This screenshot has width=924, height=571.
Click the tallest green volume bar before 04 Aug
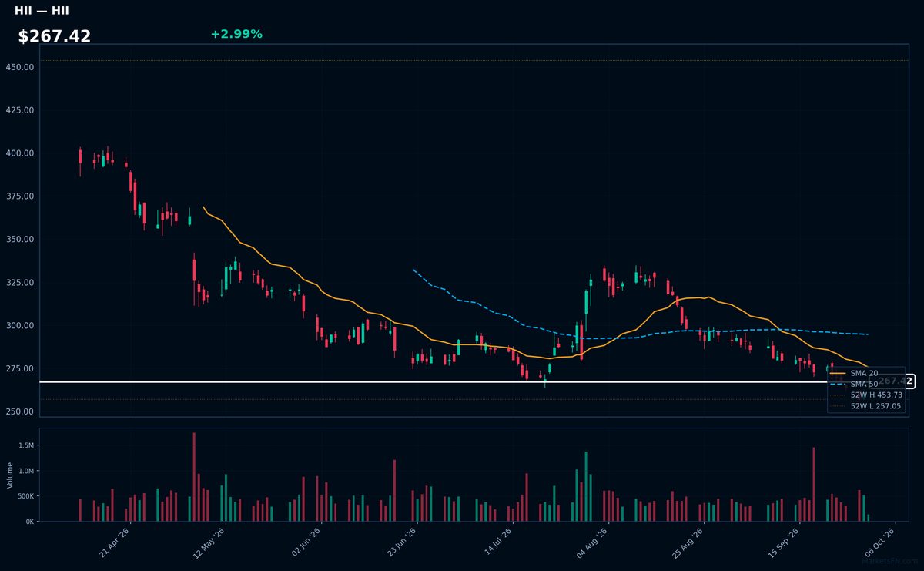pyautogui.click(x=585, y=487)
